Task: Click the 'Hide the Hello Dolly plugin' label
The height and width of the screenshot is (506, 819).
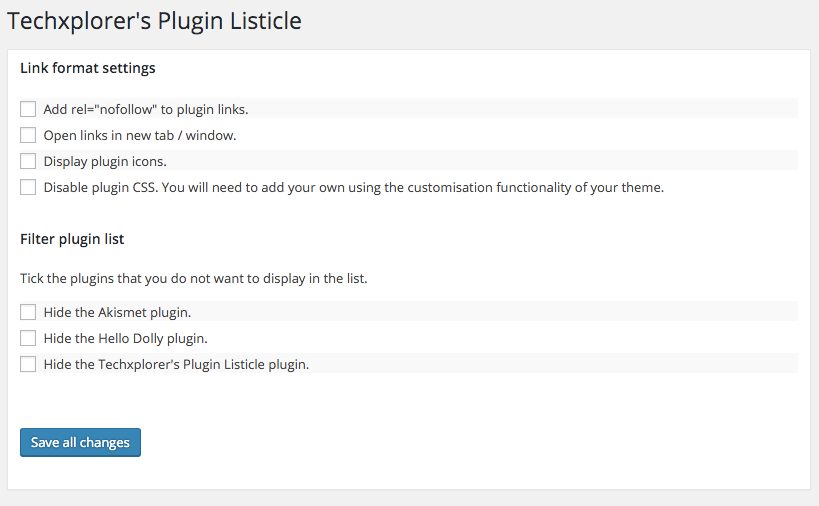Action: click(x=125, y=339)
